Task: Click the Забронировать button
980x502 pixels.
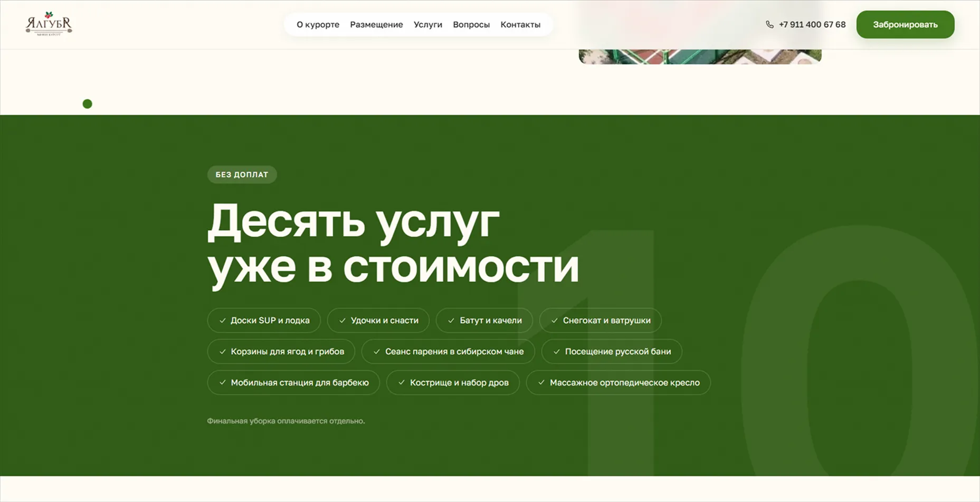Action: coord(905,25)
